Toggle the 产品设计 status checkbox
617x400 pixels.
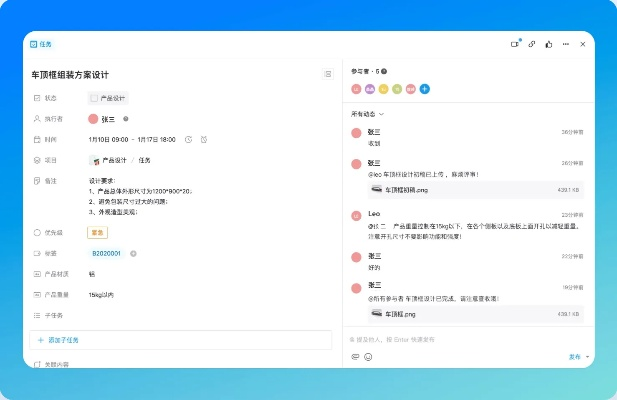pyautogui.click(x=94, y=98)
